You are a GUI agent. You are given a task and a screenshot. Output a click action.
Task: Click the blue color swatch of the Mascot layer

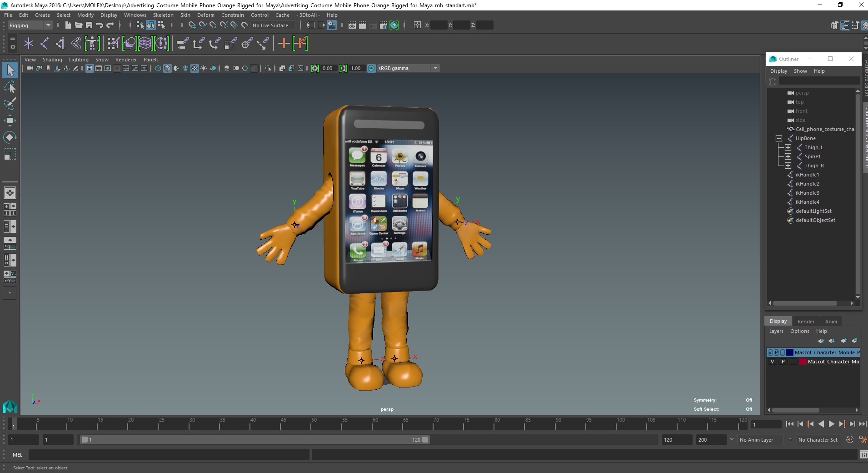click(790, 352)
